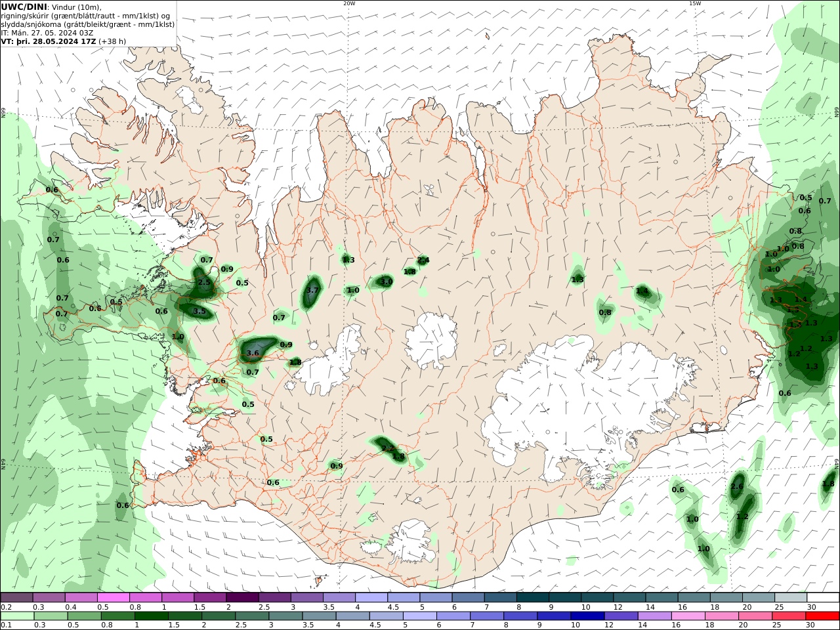The height and width of the screenshot is (630, 840).
Task: Click the white 30 snow legend swatch
Action: click(x=823, y=598)
